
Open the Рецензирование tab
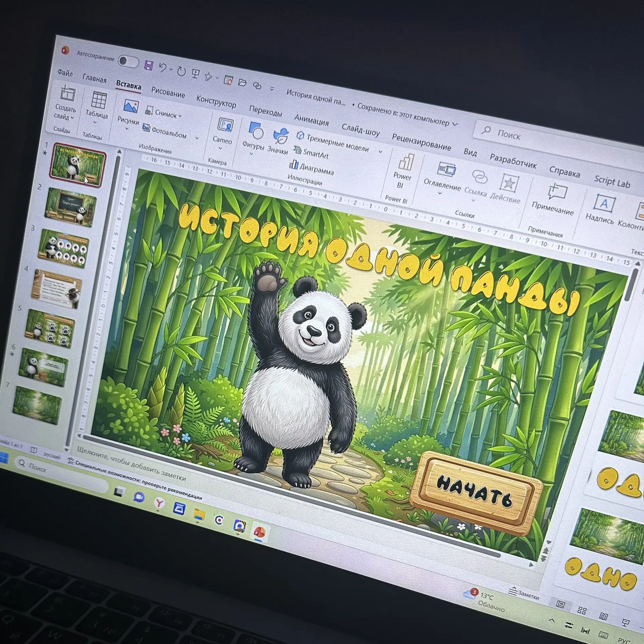pos(422,142)
